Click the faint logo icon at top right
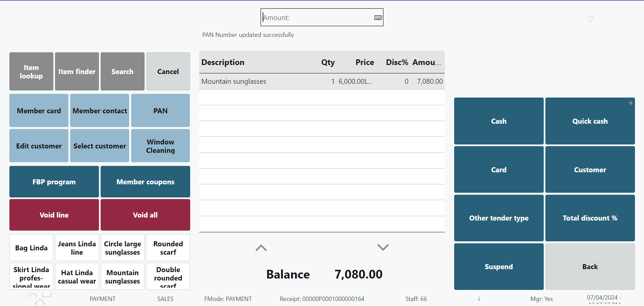644x306 pixels. 590,19
